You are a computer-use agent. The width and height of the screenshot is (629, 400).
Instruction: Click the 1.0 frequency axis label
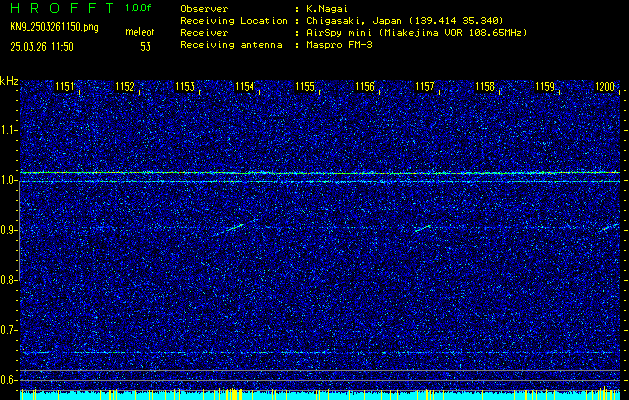pos(7,181)
